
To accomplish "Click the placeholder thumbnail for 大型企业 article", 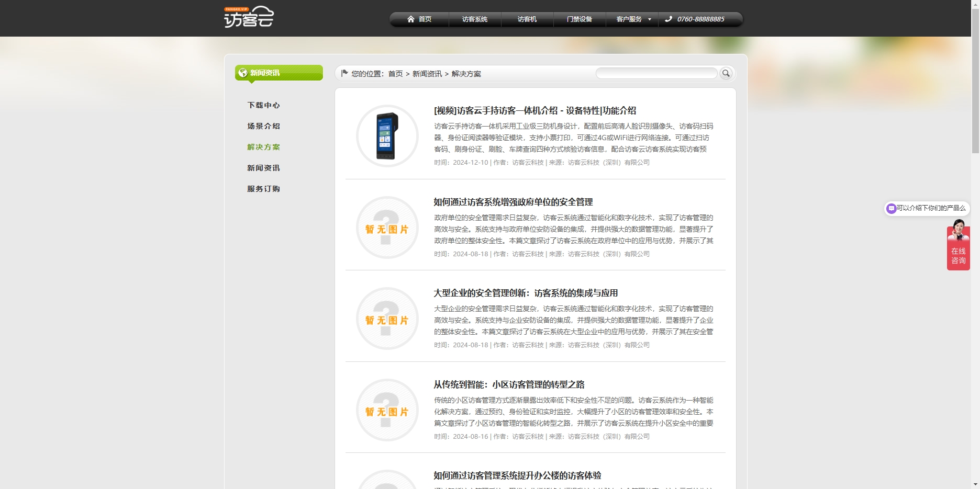I will coord(387,319).
